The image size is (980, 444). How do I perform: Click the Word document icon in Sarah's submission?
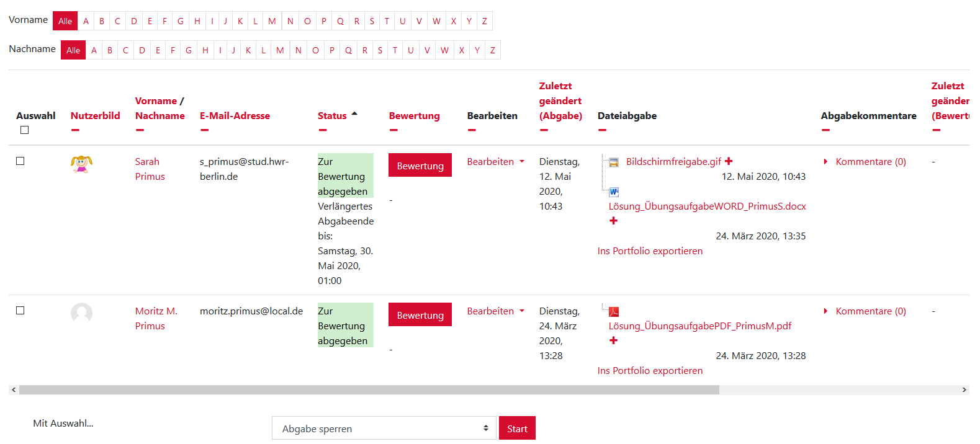tap(614, 192)
